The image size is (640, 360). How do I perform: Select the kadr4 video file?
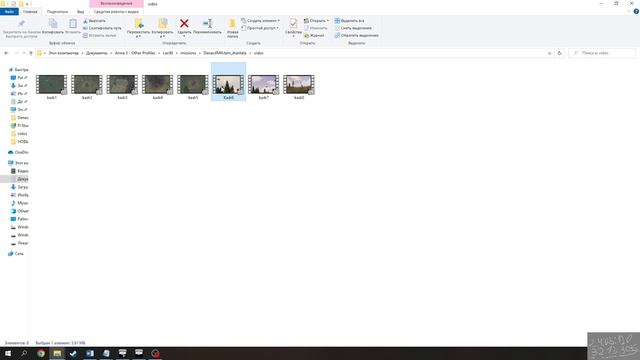[x=158, y=87]
